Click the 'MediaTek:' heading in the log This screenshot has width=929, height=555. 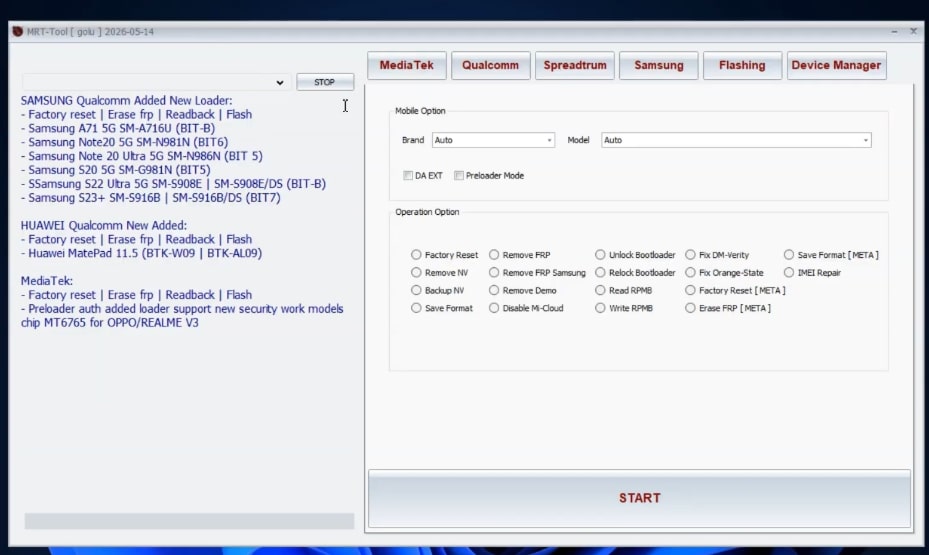click(46, 281)
